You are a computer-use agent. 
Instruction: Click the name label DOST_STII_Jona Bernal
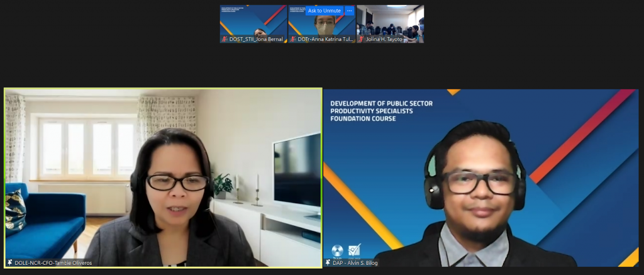coord(257,40)
